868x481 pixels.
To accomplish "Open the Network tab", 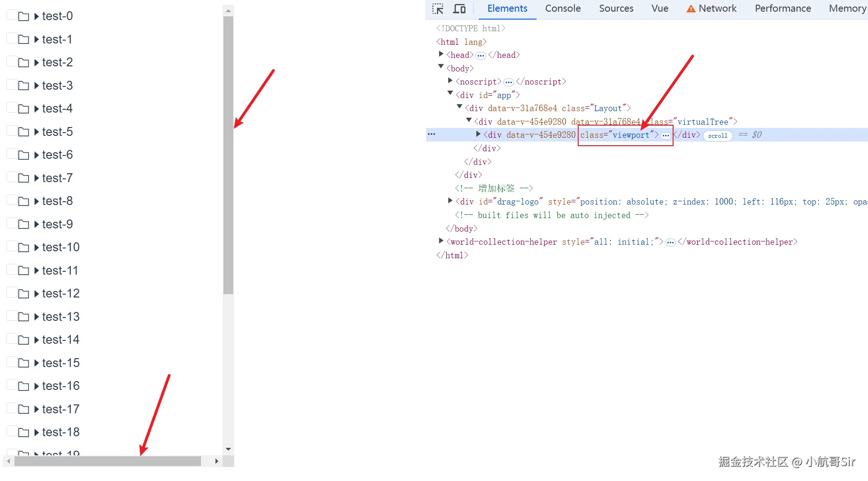I will [x=711, y=9].
